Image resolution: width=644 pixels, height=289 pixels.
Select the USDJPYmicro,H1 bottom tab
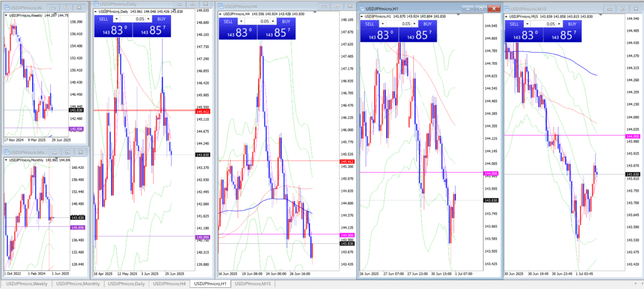(x=210, y=284)
